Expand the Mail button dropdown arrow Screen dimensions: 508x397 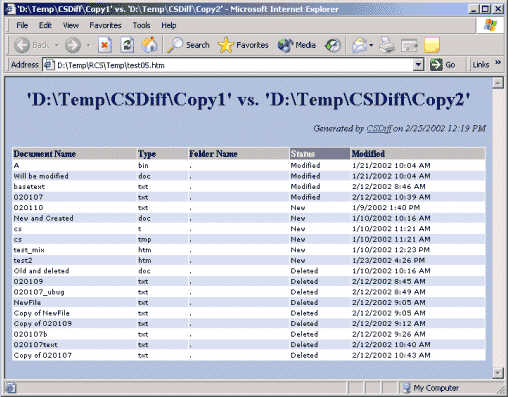click(371, 45)
